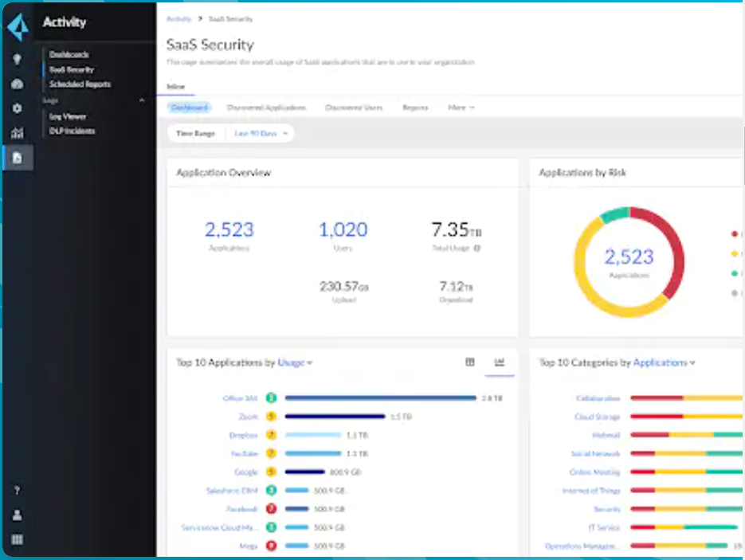Open the help question mark icon
745x560 pixels.
pos(17,490)
